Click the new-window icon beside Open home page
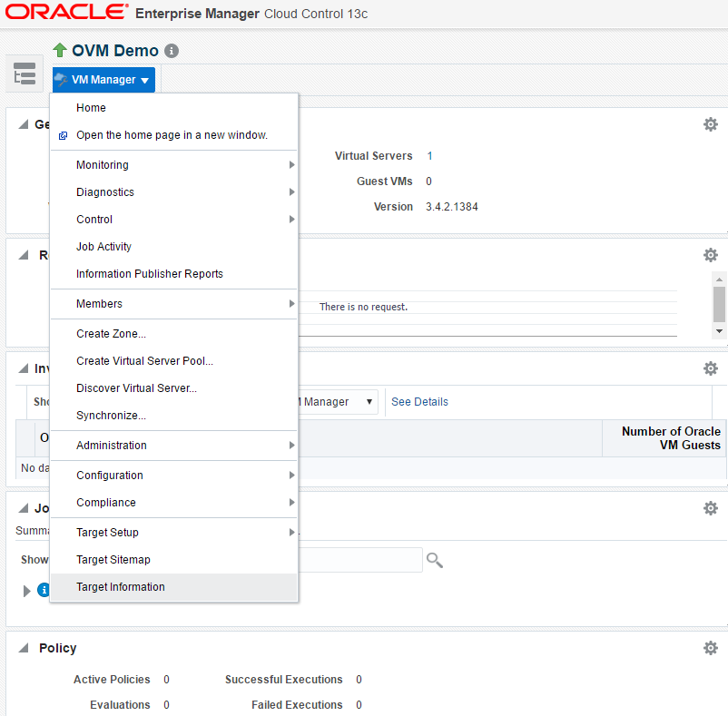The image size is (728, 716). [x=64, y=135]
